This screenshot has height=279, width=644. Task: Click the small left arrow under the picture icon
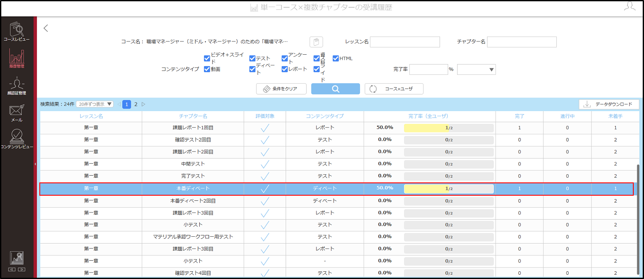pos(12,270)
